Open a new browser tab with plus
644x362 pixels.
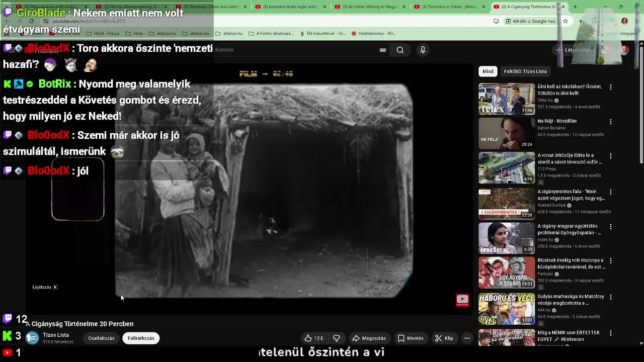click(575, 7)
